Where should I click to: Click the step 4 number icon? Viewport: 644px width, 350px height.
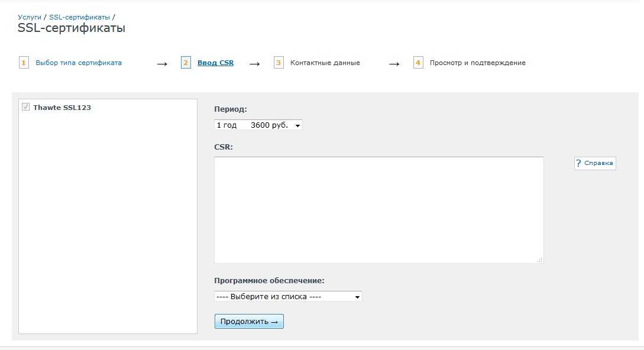tap(418, 63)
